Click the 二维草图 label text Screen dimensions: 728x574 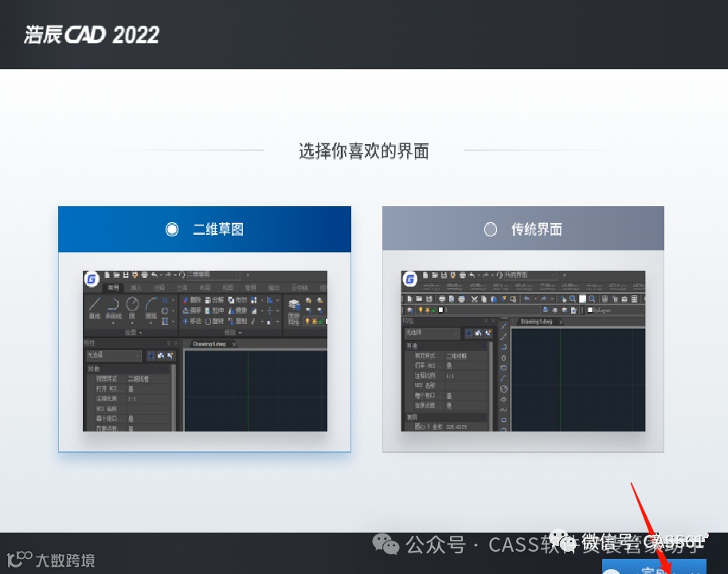218,229
